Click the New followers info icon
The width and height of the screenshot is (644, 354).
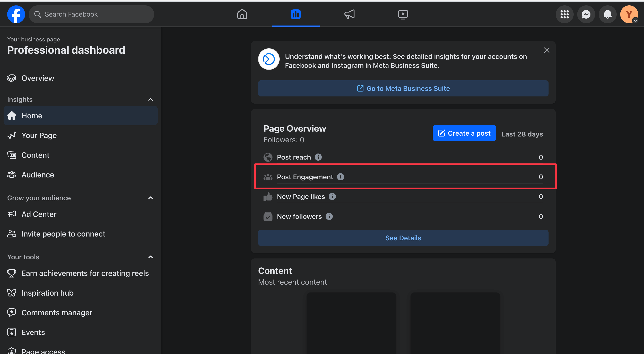[329, 216]
